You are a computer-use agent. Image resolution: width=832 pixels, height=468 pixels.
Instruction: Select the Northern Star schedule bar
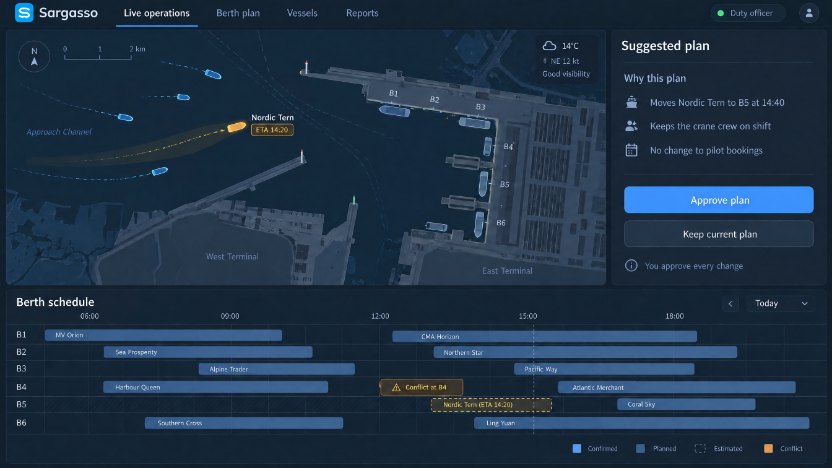585,352
